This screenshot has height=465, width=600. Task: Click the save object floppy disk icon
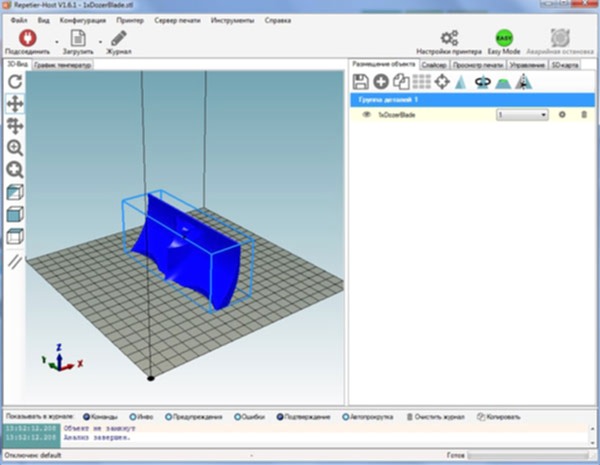point(361,82)
